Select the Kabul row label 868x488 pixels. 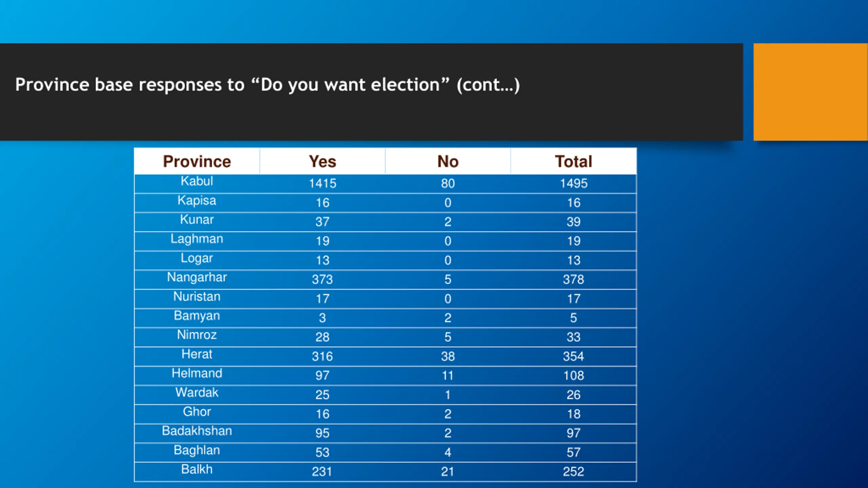pyautogui.click(x=197, y=181)
